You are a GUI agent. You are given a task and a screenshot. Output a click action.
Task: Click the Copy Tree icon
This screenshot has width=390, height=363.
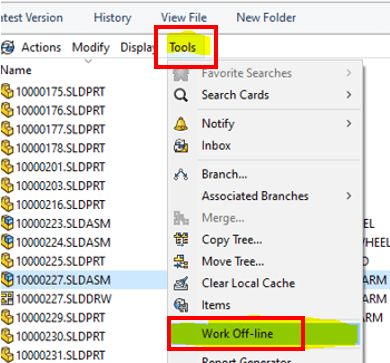click(x=181, y=240)
